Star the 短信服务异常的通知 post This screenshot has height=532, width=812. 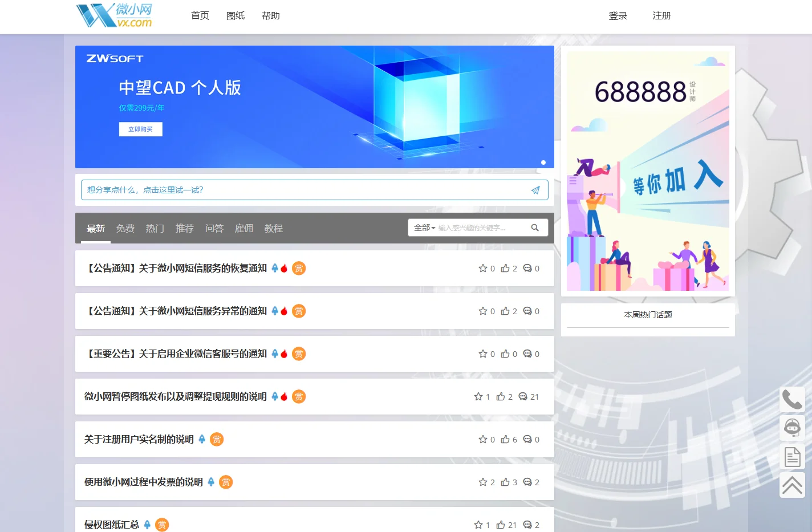tap(483, 311)
